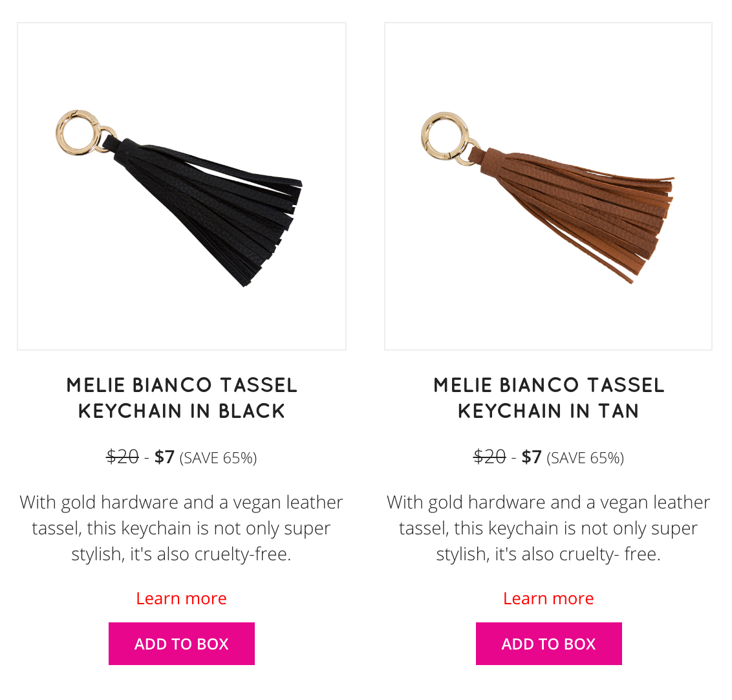Viewport: 732px width, 700px height.
Task: Add black tassel keychain to box
Action: pos(182,644)
